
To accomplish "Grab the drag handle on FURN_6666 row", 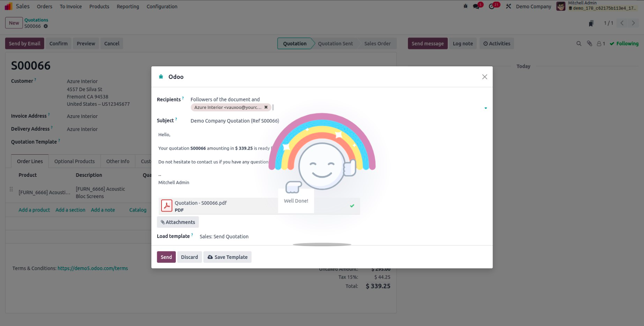I will 11,189.
